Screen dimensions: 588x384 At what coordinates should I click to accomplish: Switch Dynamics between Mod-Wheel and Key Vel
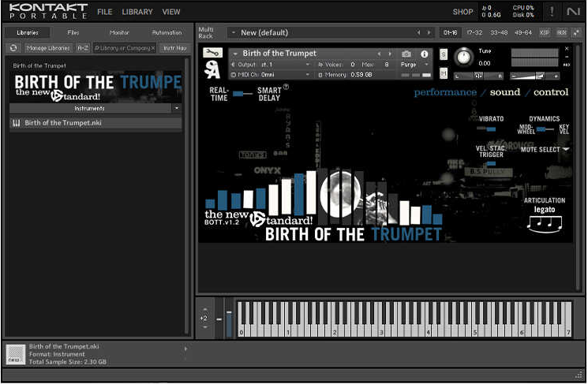click(x=545, y=129)
